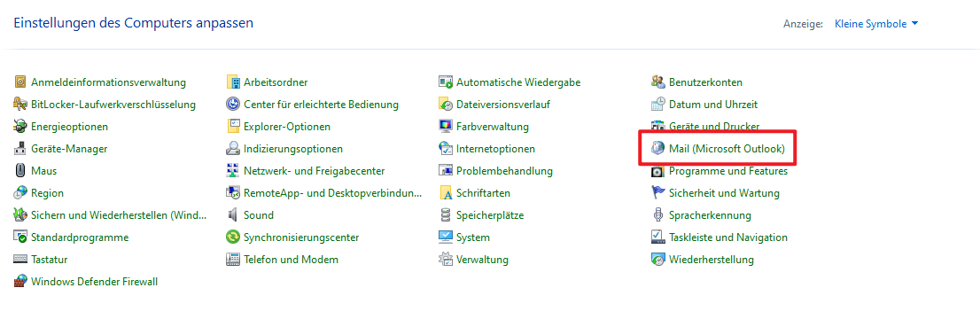The image size is (980, 319).
Task: Select the Netzwerk- und Freigabecenter link
Action: (314, 171)
